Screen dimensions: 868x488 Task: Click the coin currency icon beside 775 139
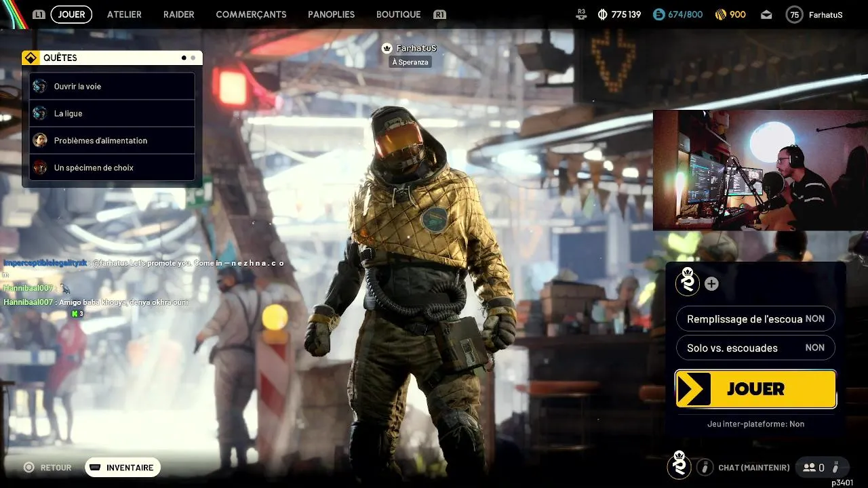602,14
